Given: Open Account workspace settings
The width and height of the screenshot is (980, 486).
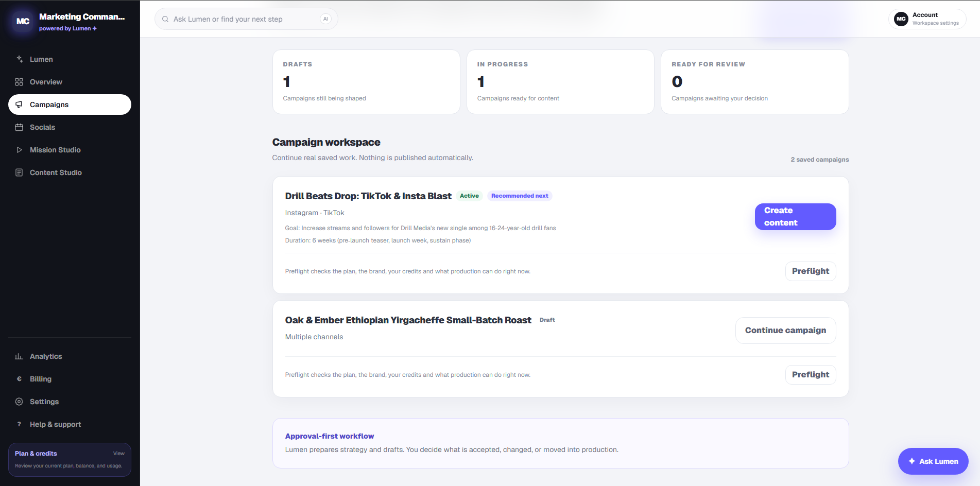Looking at the screenshot, I should (x=927, y=19).
